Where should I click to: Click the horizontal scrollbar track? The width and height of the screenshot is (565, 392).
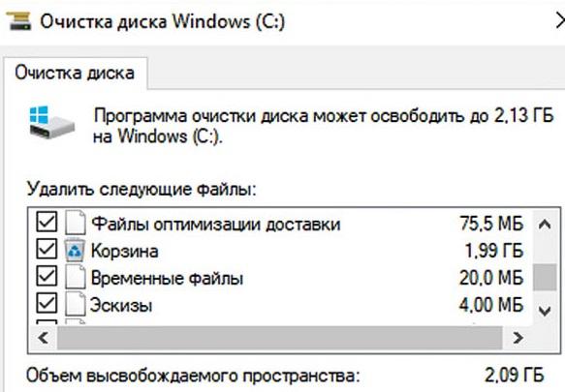click(280, 338)
